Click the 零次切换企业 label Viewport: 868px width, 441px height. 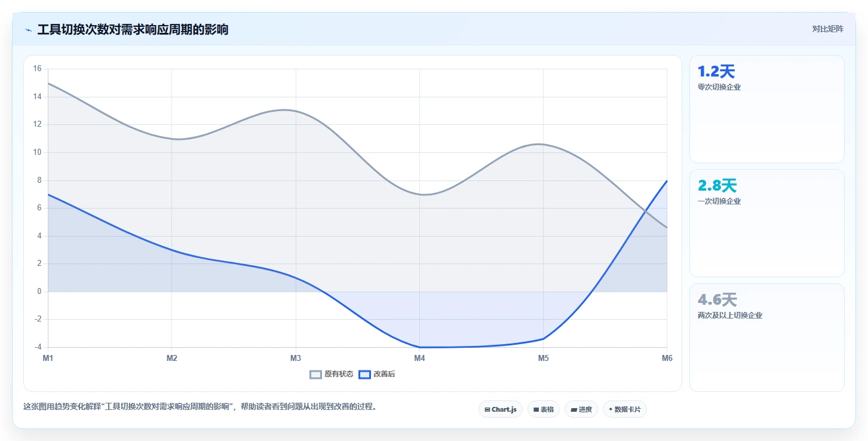click(x=719, y=87)
